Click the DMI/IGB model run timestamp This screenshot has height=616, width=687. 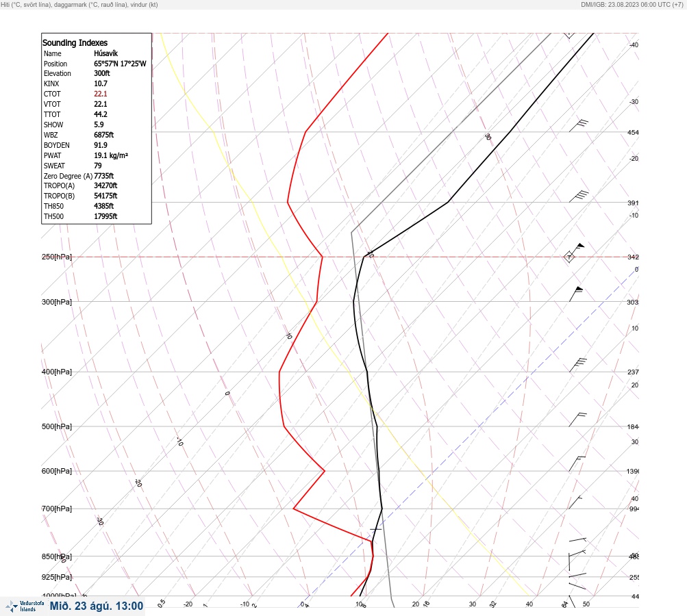pyautogui.click(x=632, y=4)
